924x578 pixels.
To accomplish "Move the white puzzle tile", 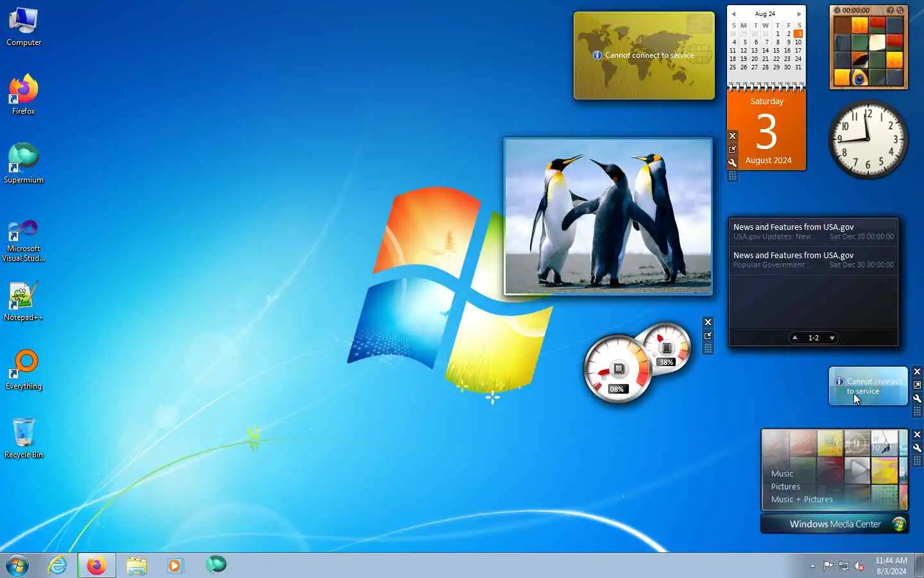I will (x=877, y=42).
